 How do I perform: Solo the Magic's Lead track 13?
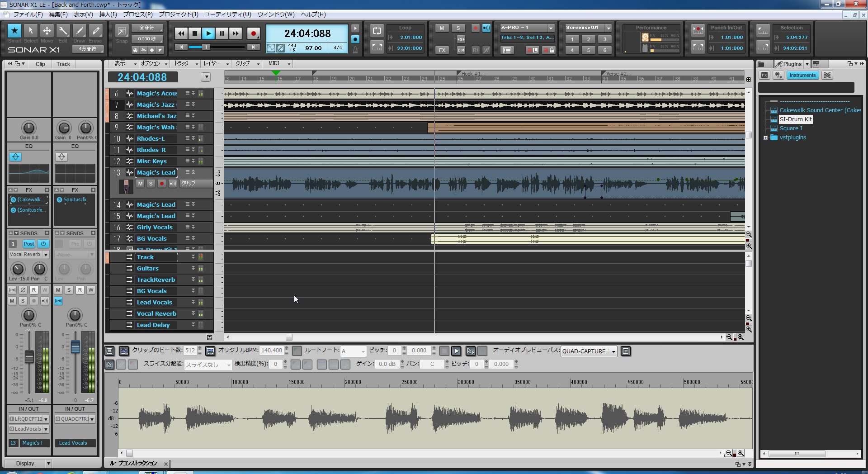151,184
